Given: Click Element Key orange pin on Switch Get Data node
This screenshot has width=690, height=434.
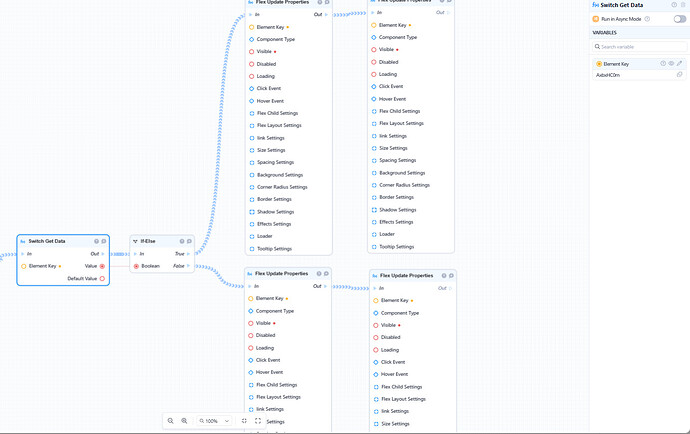Looking at the screenshot, I should pos(24,266).
